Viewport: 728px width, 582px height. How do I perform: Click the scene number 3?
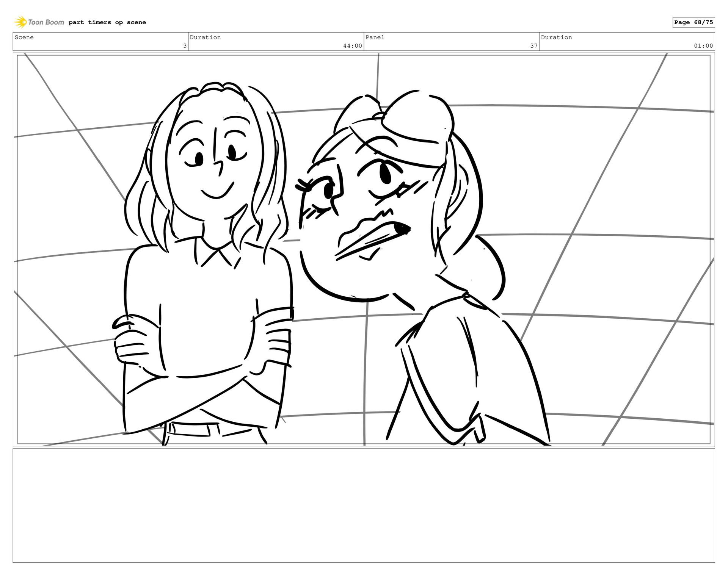point(185,46)
